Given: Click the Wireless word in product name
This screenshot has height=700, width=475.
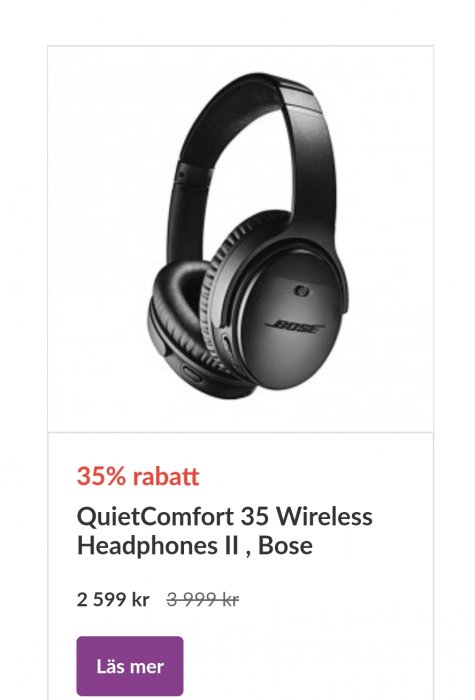Looking at the screenshot, I should (x=325, y=517).
